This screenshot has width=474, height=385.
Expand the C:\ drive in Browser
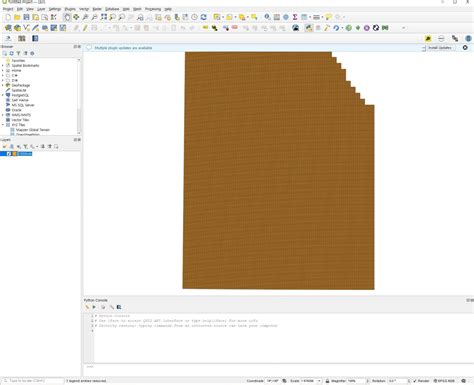tap(3, 76)
